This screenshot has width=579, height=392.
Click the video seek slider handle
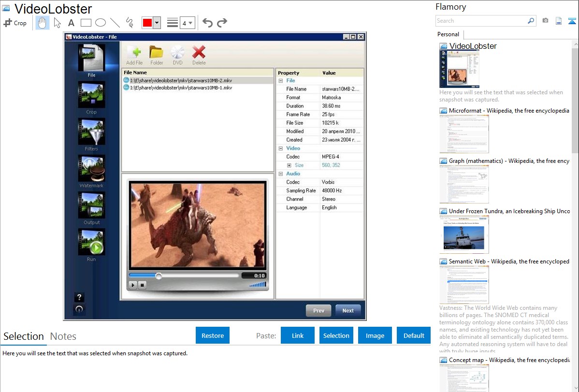click(x=159, y=276)
